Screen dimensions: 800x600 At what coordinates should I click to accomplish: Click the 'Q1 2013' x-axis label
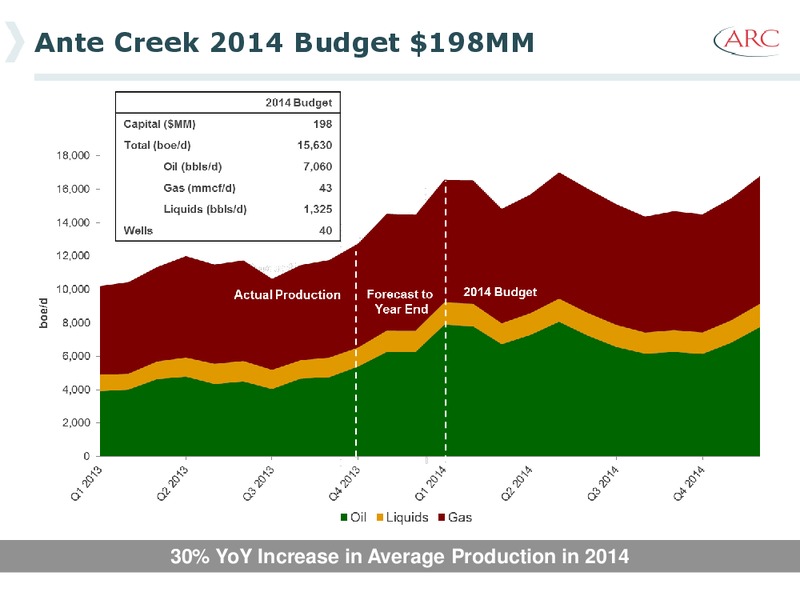click(86, 483)
